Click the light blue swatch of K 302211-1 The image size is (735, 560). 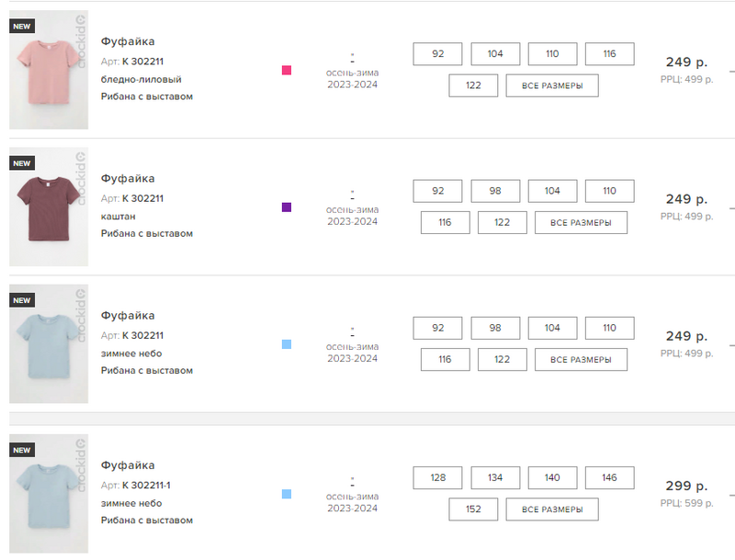pyautogui.click(x=287, y=494)
